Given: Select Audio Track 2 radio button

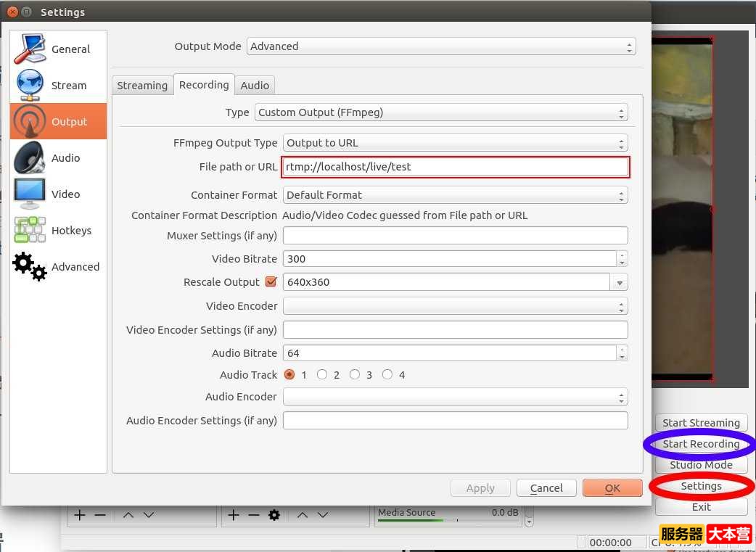Looking at the screenshot, I should click(322, 375).
